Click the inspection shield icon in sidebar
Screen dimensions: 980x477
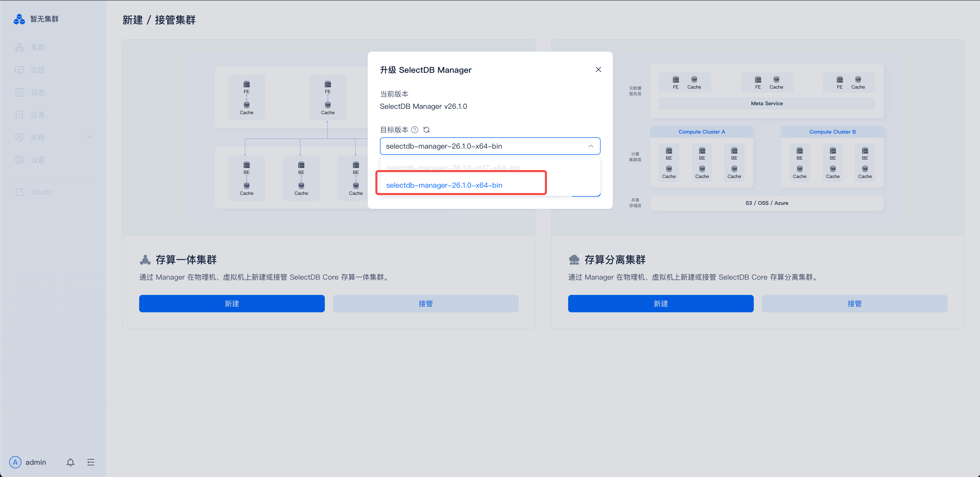[19, 137]
